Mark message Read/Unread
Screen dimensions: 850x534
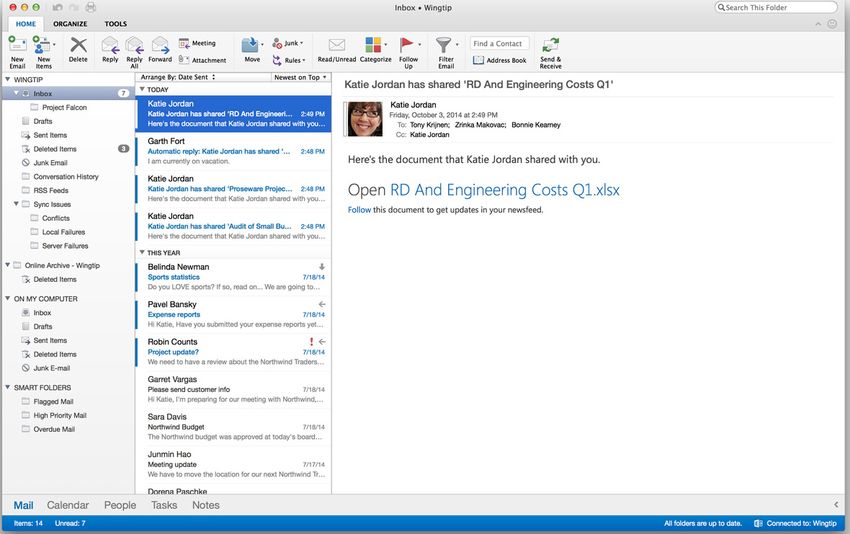(337, 50)
